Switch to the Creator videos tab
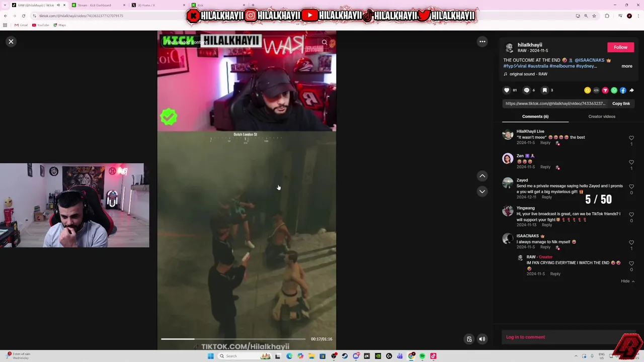The image size is (644, 362). (x=602, y=117)
